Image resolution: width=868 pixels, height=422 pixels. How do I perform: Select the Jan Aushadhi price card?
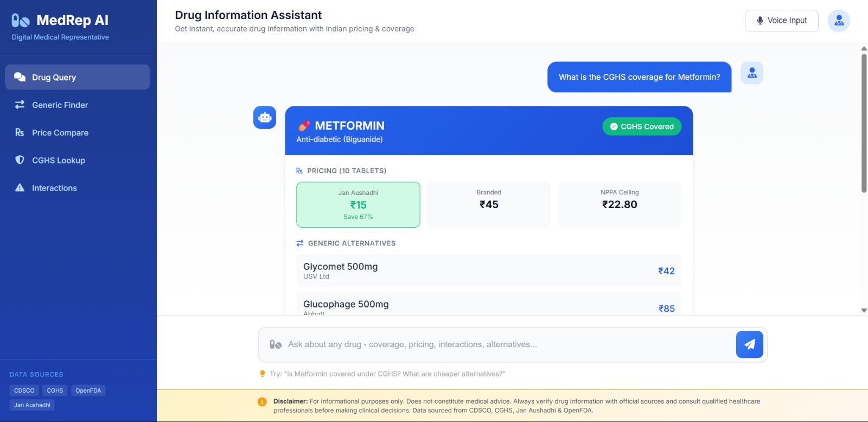[x=358, y=204]
